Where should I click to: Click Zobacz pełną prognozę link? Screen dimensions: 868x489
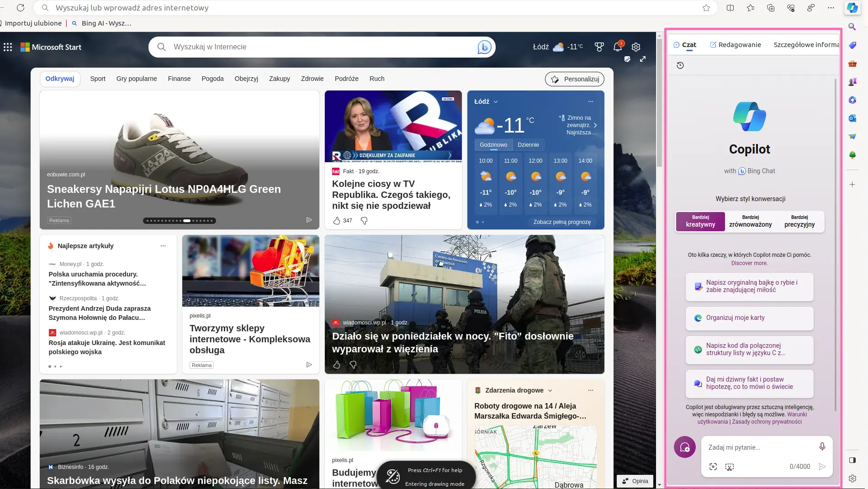[562, 222]
